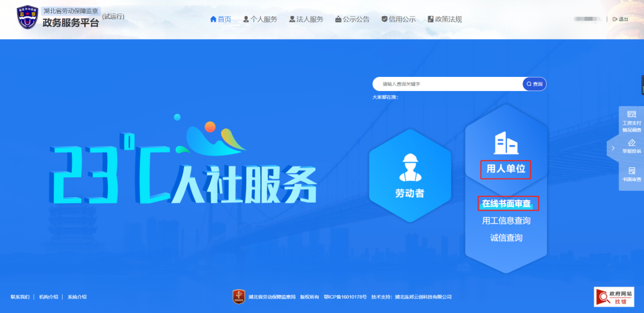Open the 在线书面审查 link
This screenshot has height=313, width=644.
coord(506,203)
